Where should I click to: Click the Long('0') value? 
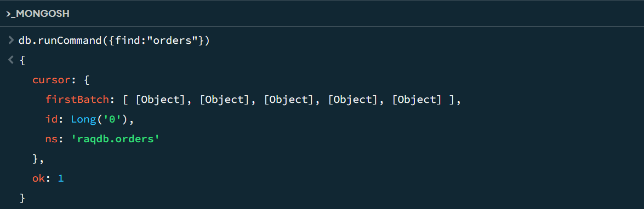pyautogui.click(x=100, y=120)
